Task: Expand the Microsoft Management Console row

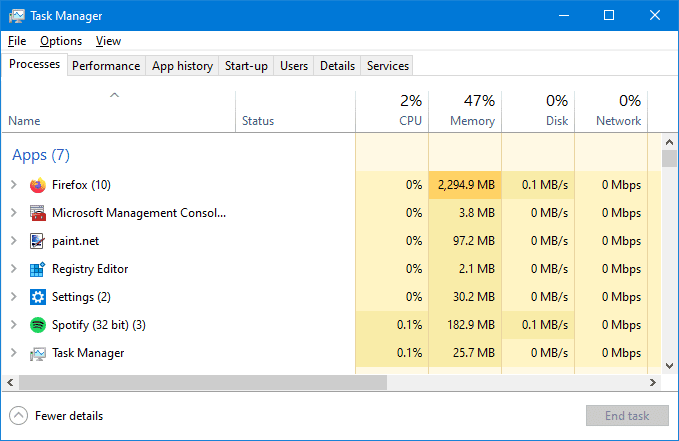Action: [x=14, y=213]
